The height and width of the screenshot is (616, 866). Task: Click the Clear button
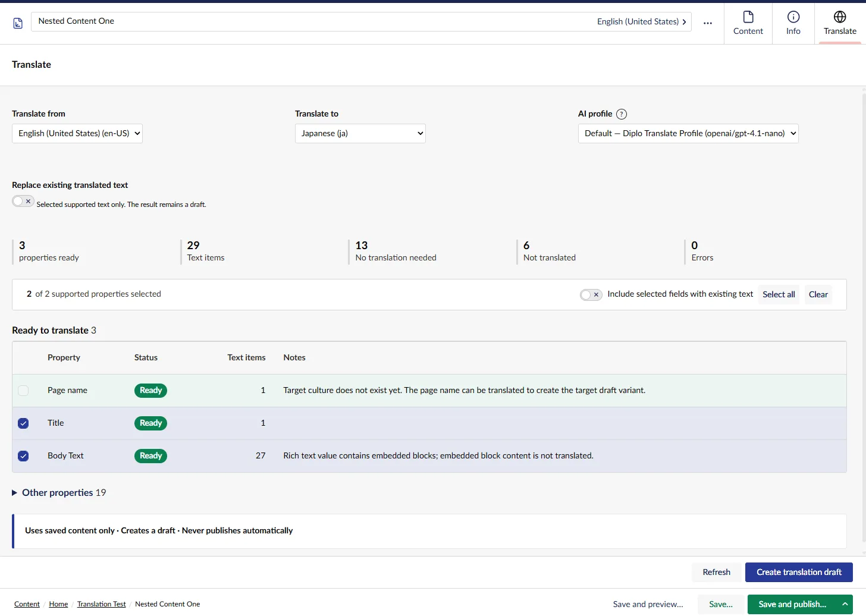click(818, 294)
